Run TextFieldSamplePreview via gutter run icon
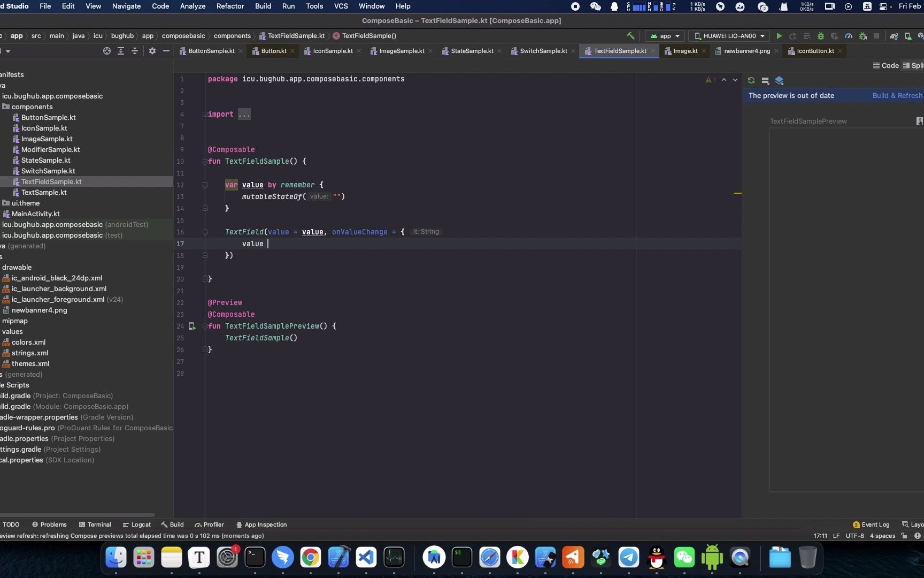Viewport: 924px width, 578px height. click(x=192, y=326)
